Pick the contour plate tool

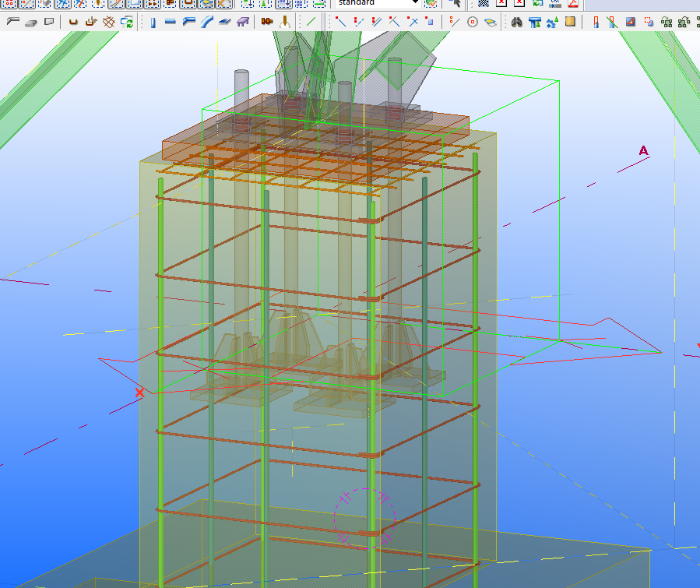224,22
